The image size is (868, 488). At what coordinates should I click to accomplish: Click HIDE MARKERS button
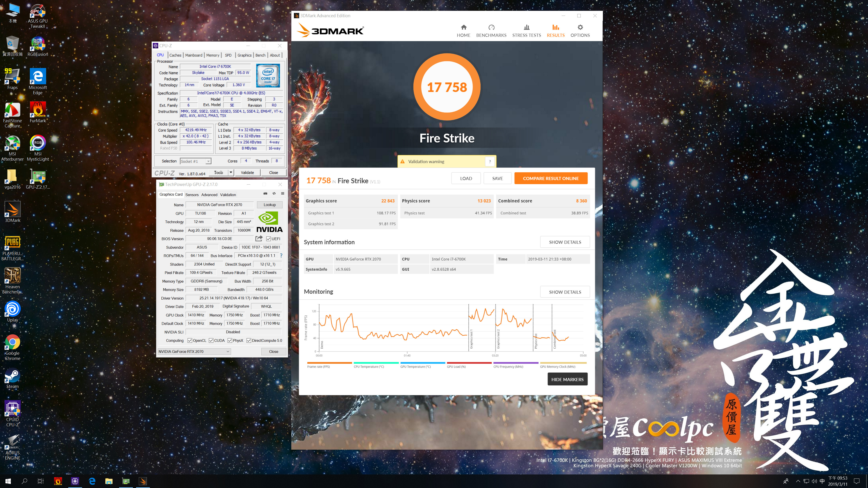(567, 379)
